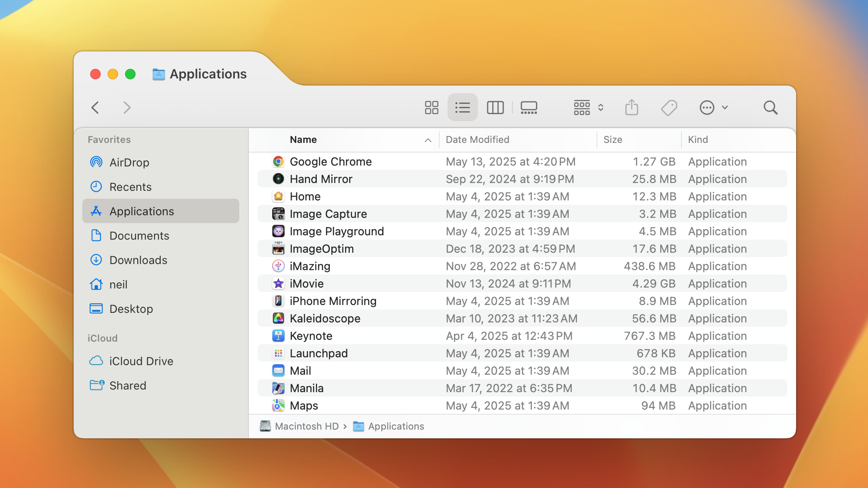Click Google Chrome's size 1.27 GB
The width and height of the screenshot is (868, 488).
(654, 162)
